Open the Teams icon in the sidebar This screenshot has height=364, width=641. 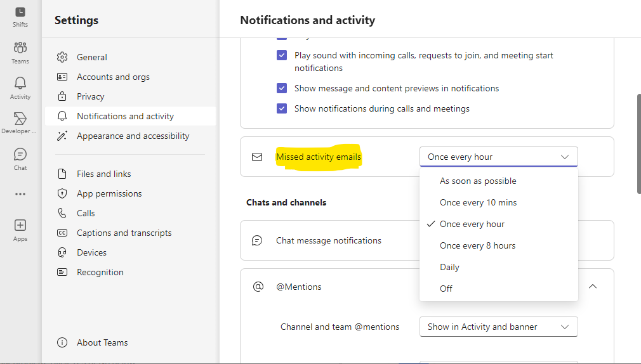point(20,53)
